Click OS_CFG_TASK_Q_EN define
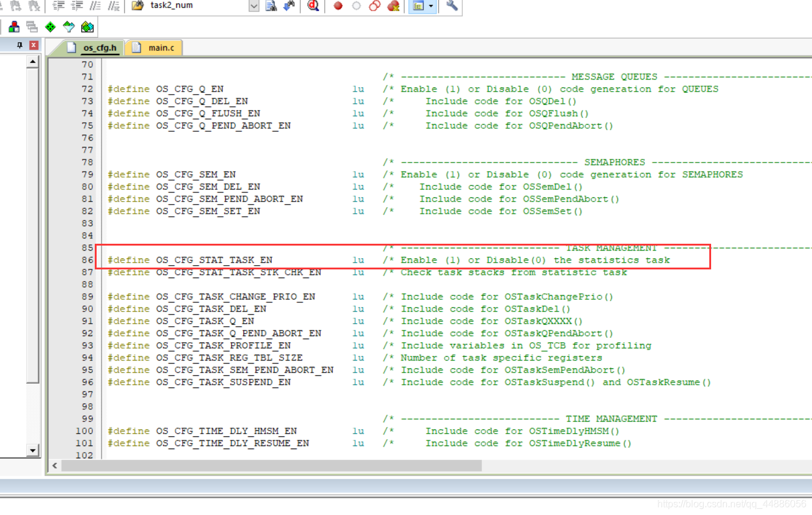This screenshot has height=515, width=812. pos(205,321)
